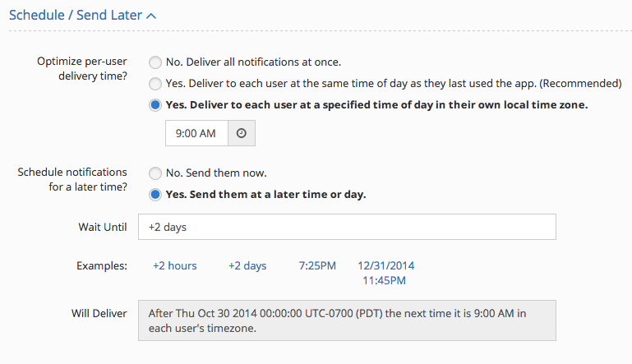Image resolution: width=632 pixels, height=364 pixels.
Task: Choose deliver at same time as last app use
Action: [x=155, y=84]
